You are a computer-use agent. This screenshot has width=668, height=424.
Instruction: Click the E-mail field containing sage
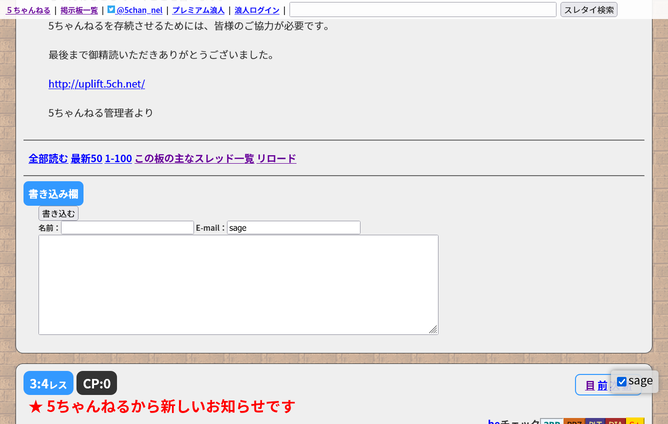click(x=293, y=228)
